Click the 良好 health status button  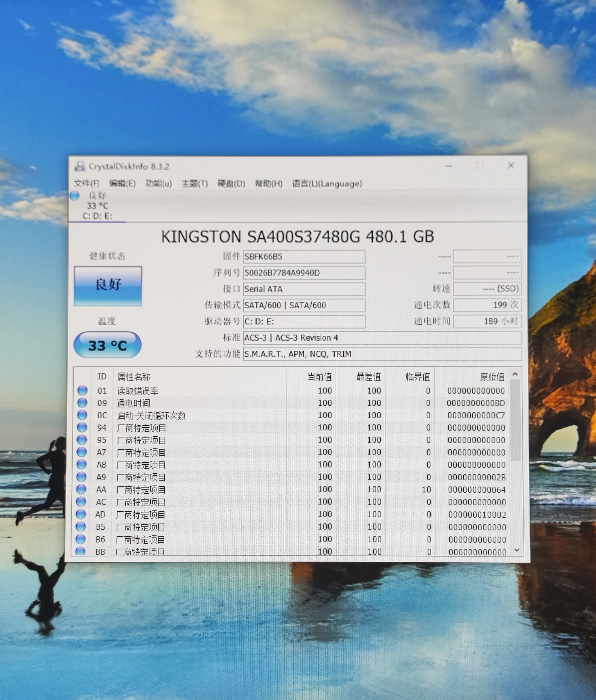(x=108, y=286)
